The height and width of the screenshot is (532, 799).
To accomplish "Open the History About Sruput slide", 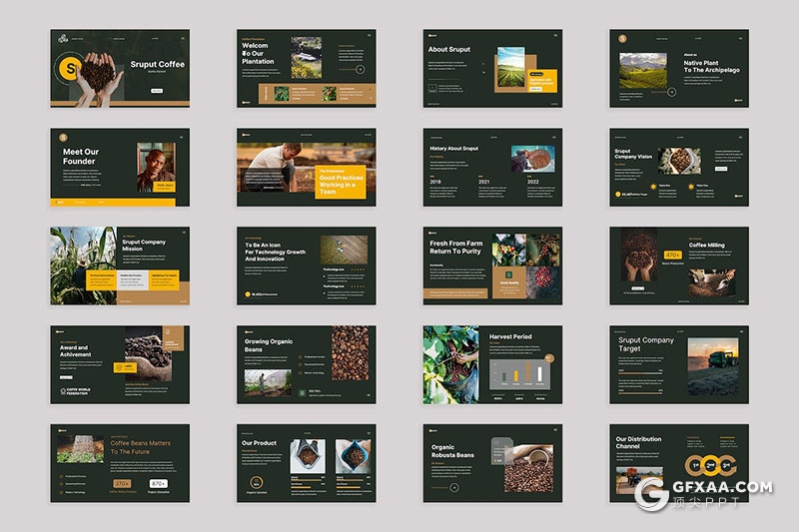I will click(x=492, y=166).
